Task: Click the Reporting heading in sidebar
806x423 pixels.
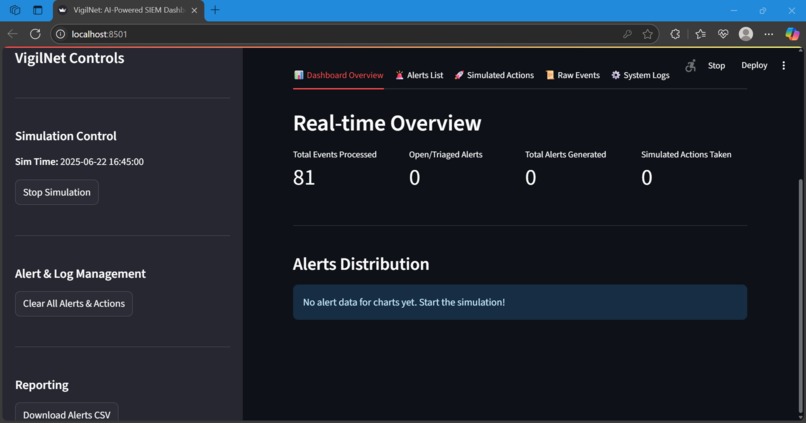Action: tap(42, 385)
